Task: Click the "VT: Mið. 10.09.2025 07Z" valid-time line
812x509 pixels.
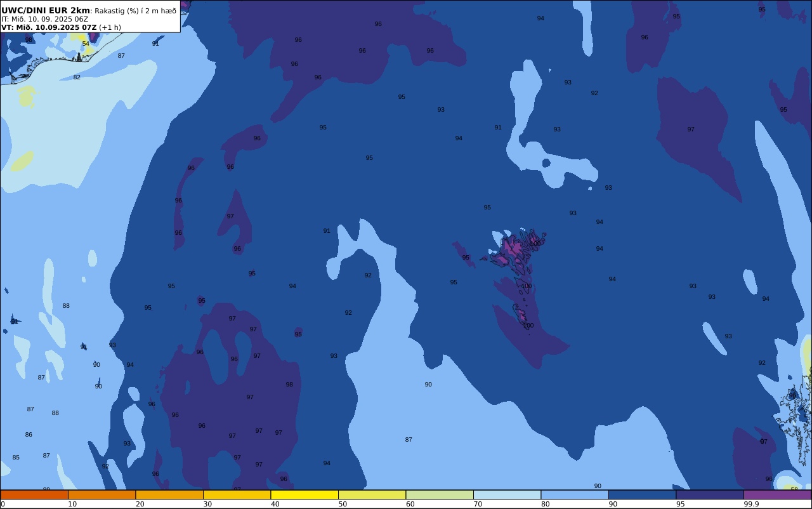Action: click(49, 27)
